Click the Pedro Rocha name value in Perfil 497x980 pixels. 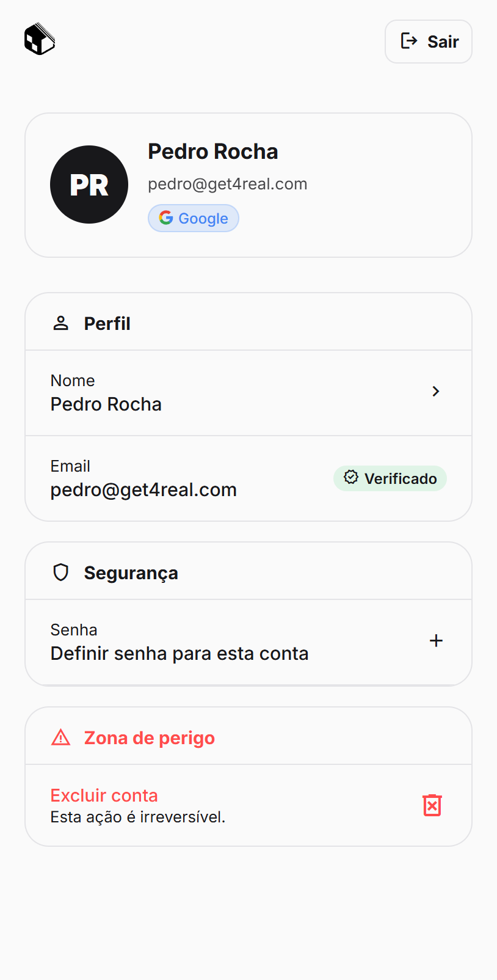[x=106, y=404]
